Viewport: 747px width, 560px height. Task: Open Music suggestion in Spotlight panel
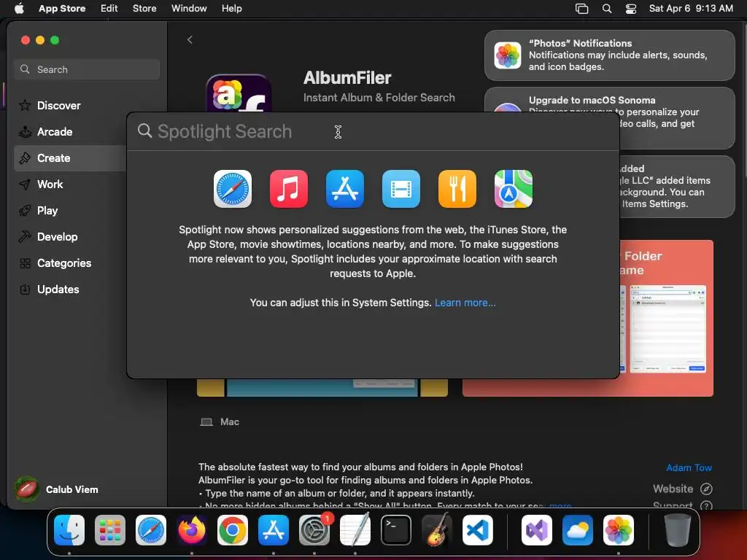[x=289, y=189]
